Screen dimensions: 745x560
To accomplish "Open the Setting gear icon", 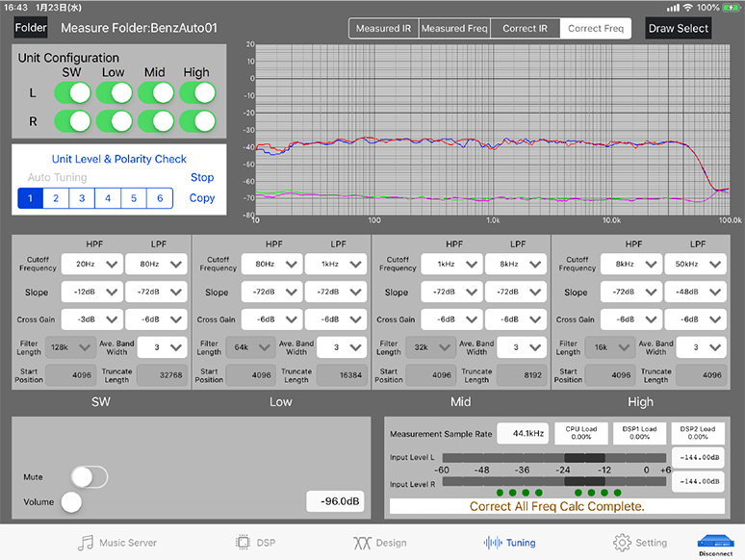I will pos(622,543).
